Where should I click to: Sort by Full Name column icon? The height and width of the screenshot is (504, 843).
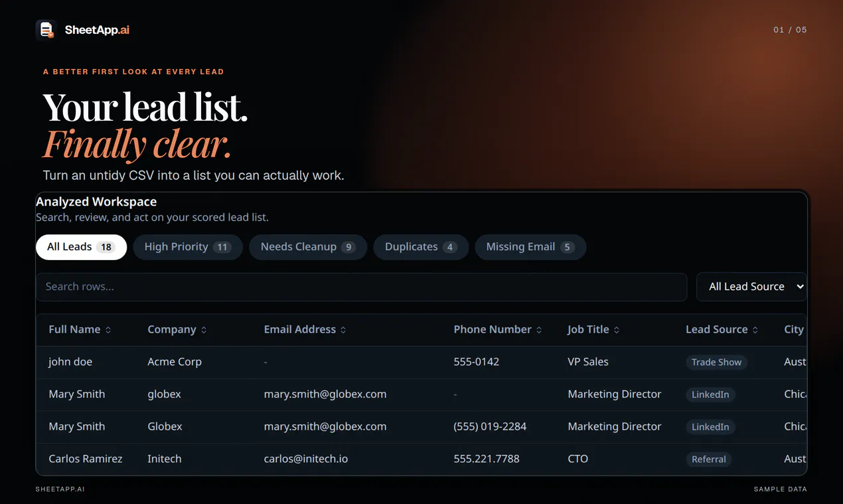[x=108, y=330]
